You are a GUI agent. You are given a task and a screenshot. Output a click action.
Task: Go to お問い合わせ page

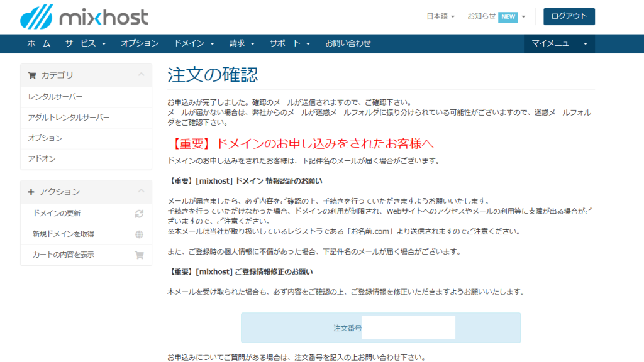(348, 43)
